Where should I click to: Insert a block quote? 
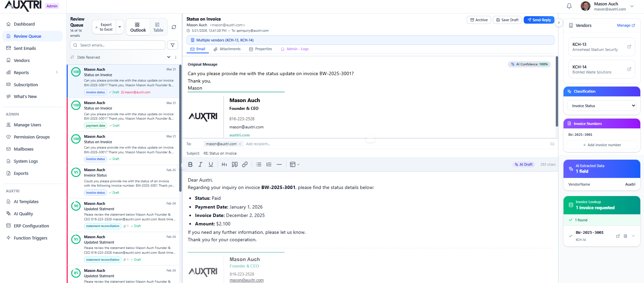tap(235, 164)
